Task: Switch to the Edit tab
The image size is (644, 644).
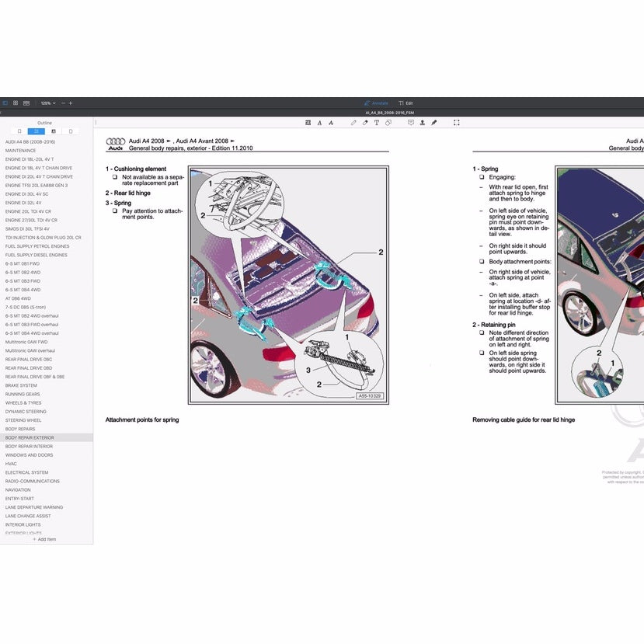Action: point(407,103)
